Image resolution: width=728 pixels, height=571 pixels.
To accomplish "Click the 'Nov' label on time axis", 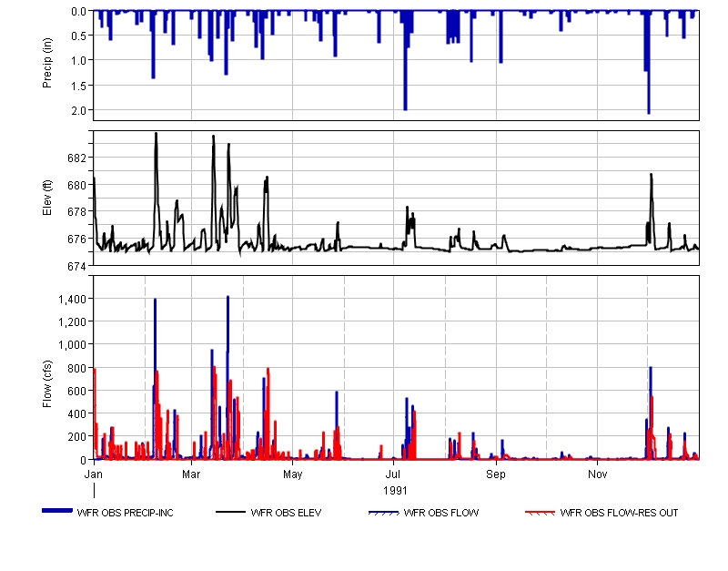I will coord(598,474).
